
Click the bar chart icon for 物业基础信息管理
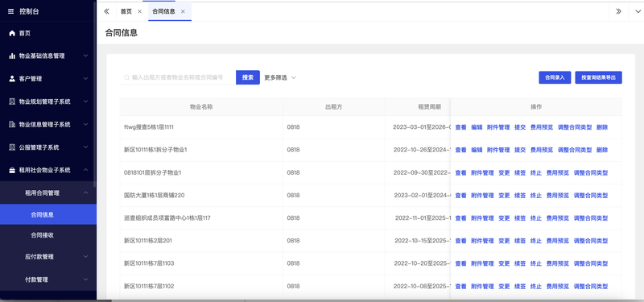[12, 56]
